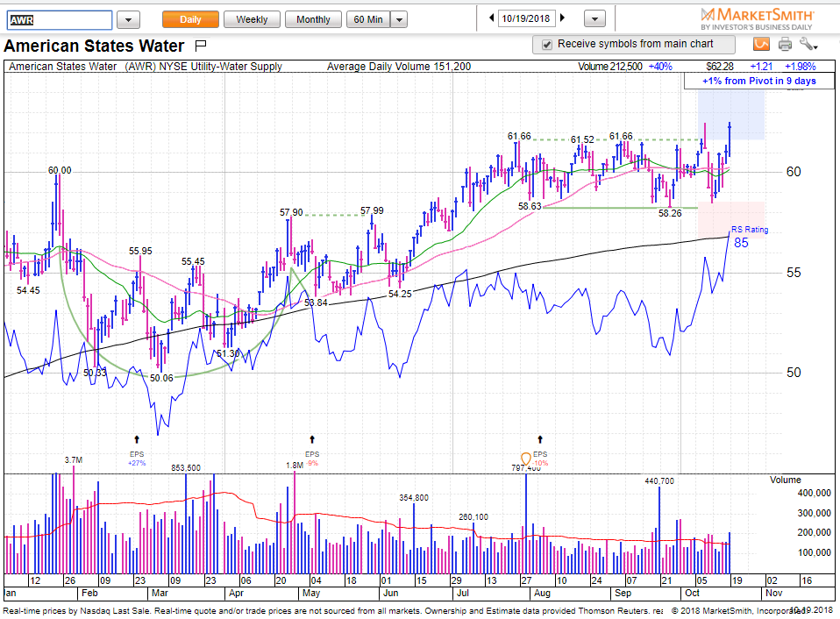Viewport: 840px width, 619px height.
Task: Click the 354,800 volume label
Action: tap(414, 497)
